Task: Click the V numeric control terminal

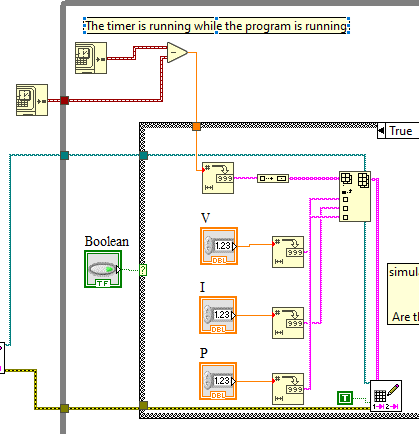Action: [x=219, y=246]
